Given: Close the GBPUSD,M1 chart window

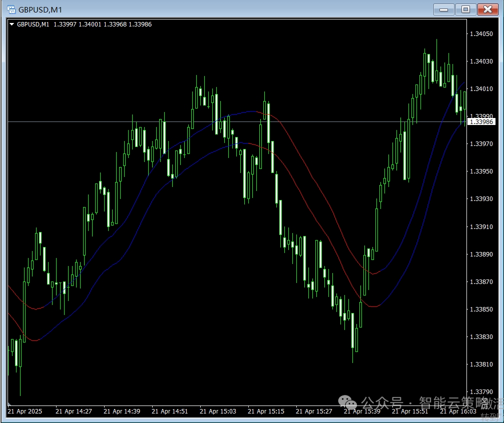Looking at the screenshot, I should (487, 9).
